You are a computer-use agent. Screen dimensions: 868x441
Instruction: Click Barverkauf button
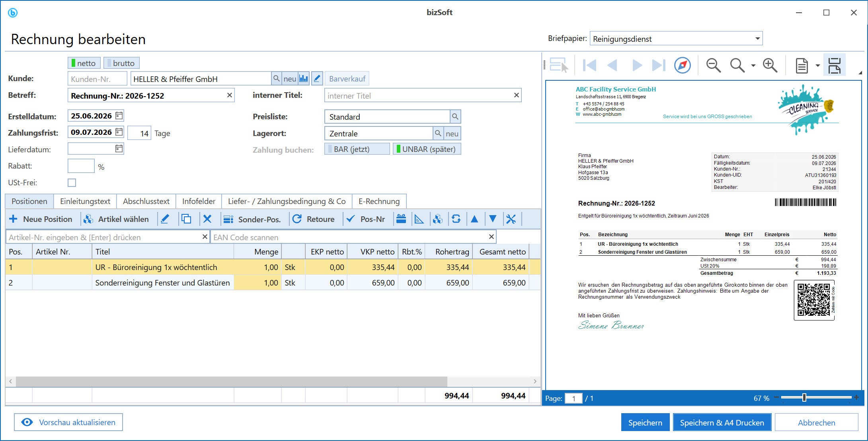click(x=347, y=79)
